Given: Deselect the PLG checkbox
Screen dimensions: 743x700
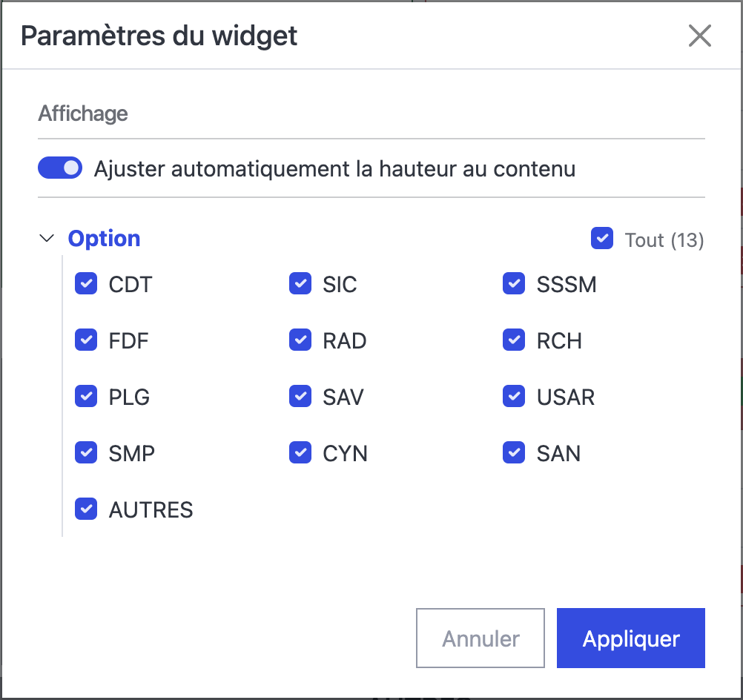Looking at the screenshot, I should pos(87,397).
